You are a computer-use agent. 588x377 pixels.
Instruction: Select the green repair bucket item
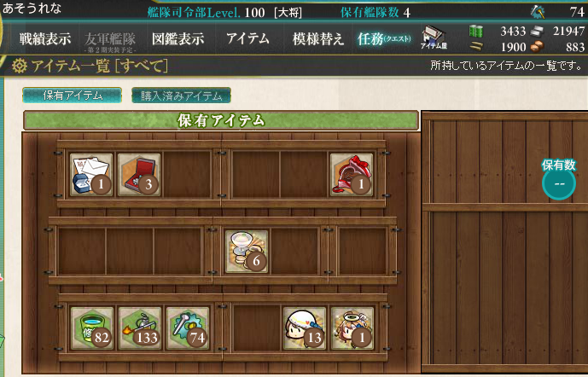click(x=92, y=328)
